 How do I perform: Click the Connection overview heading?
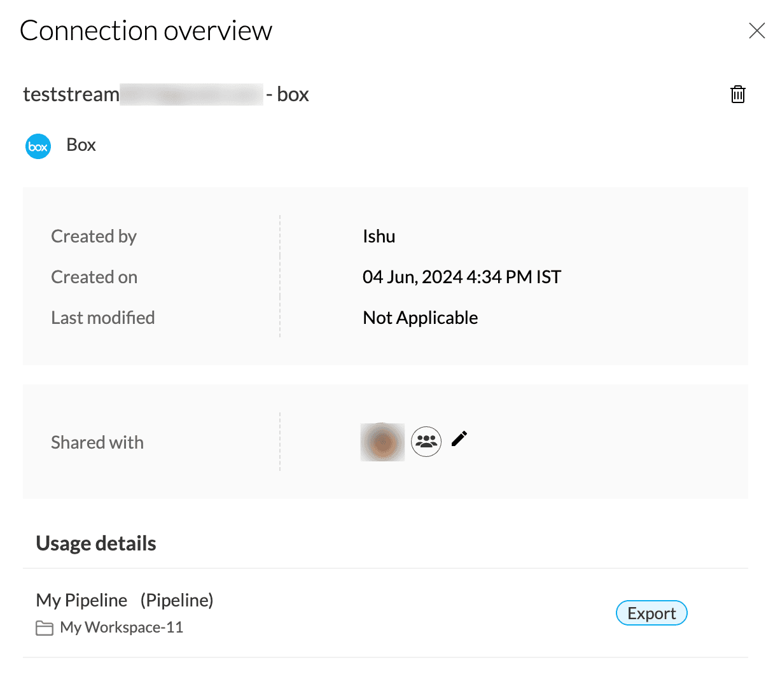146,31
